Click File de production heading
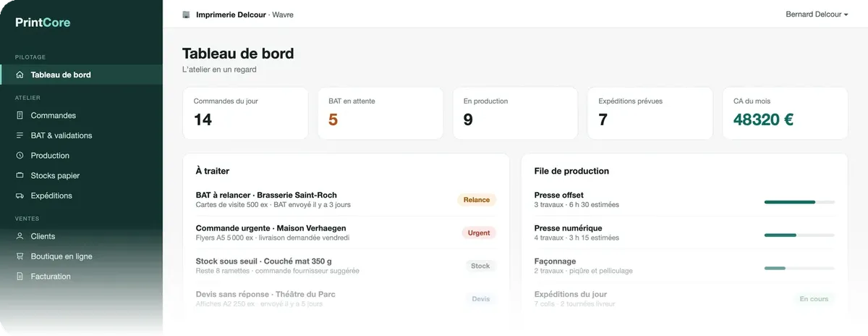Image resolution: width=868 pixels, height=336 pixels. click(x=571, y=171)
